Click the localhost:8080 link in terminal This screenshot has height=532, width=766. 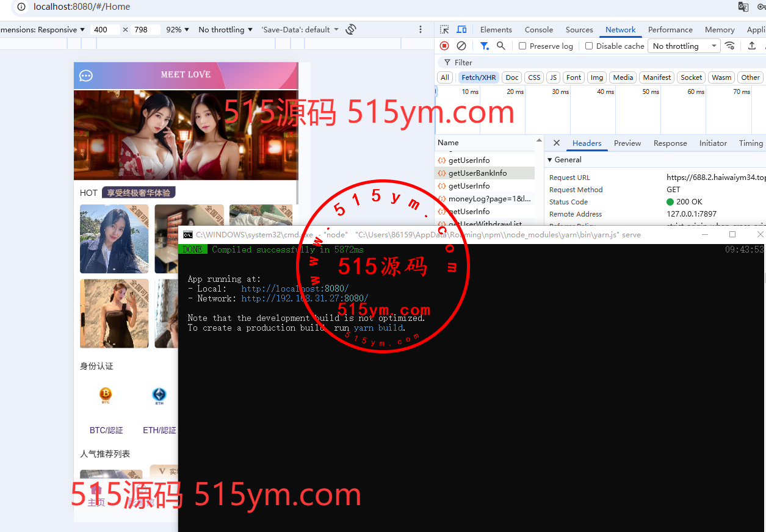click(x=295, y=289)
